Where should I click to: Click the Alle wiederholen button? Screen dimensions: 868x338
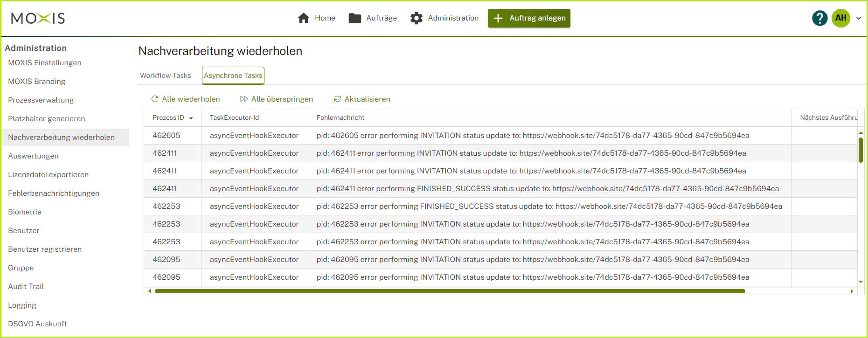[x=186, y=99]
